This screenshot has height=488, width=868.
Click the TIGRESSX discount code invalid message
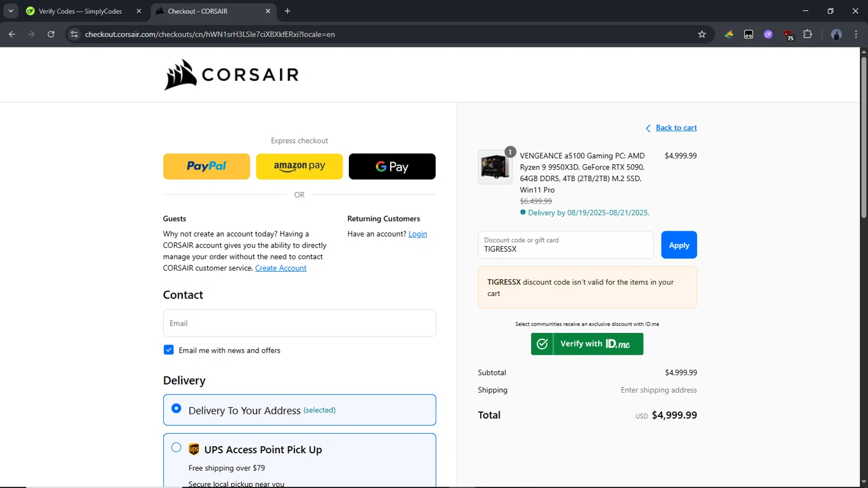(587, 287)
